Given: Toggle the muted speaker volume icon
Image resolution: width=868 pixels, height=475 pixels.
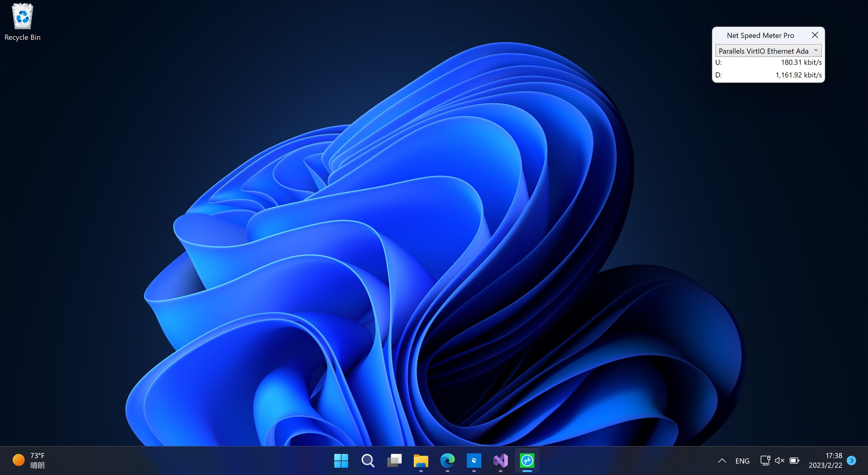Looking at the screenshot, I should (x=779, y=461).
